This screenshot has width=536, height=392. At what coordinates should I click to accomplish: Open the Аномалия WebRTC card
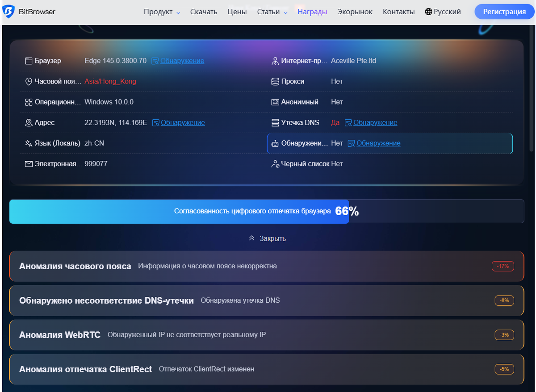tap(267, 334)
